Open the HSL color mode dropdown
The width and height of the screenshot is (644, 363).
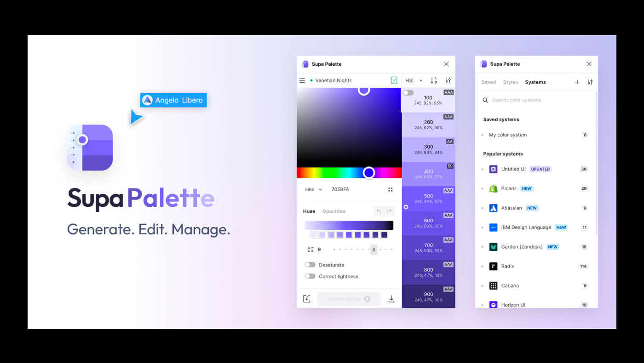pyautogui.click(x=414, y=80)
